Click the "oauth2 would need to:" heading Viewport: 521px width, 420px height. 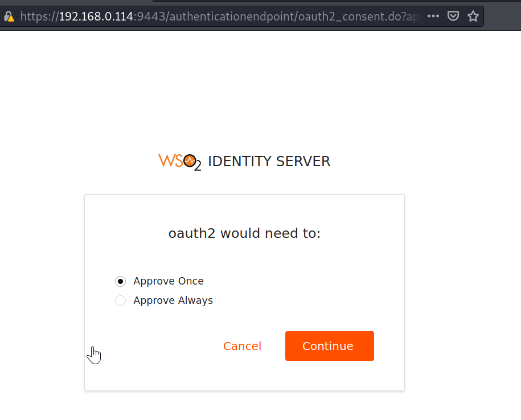pyautogui.click(x=244, y=233)
